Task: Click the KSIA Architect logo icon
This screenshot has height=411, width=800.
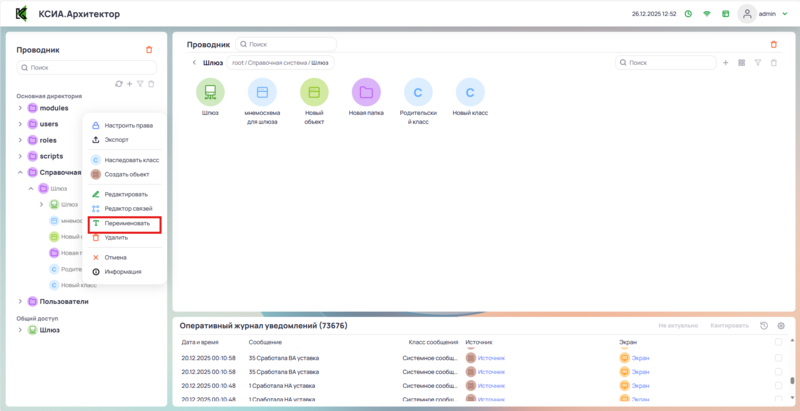Action: point(21,14)
